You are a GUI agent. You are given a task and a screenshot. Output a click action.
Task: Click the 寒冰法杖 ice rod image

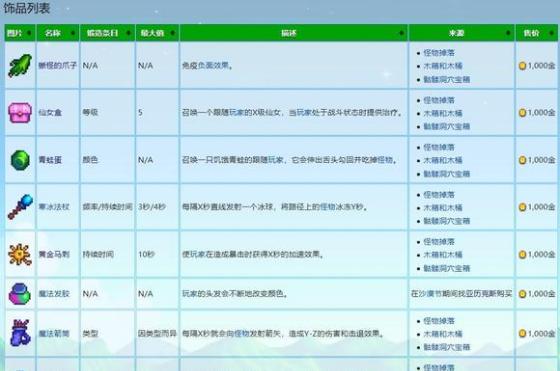(20, 207)
